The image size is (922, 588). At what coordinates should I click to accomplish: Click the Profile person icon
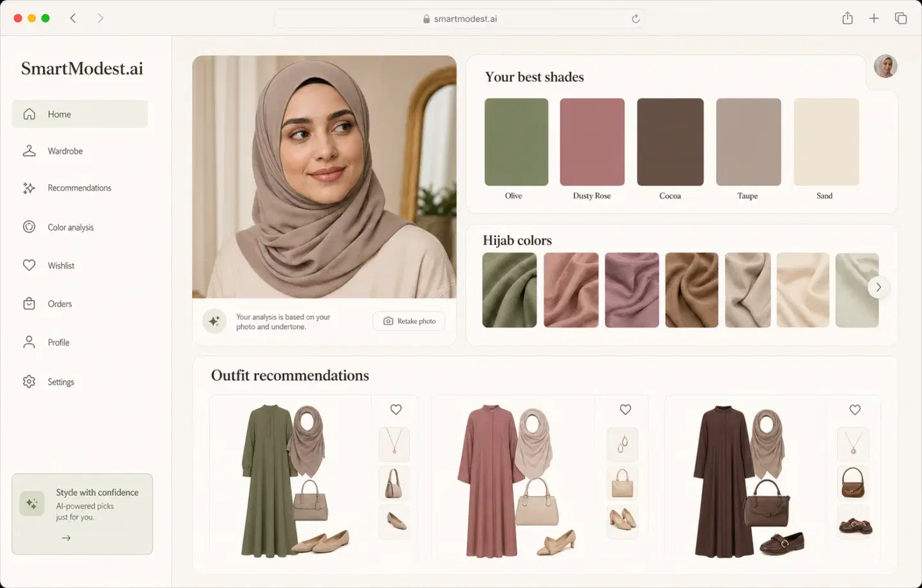click(29, 342)
